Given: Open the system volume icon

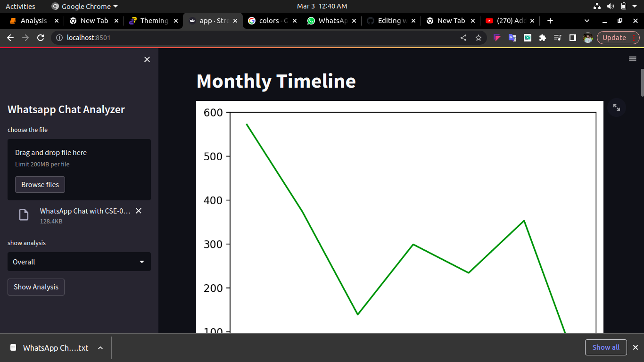Looking at the screenshot, I should 611,6.
